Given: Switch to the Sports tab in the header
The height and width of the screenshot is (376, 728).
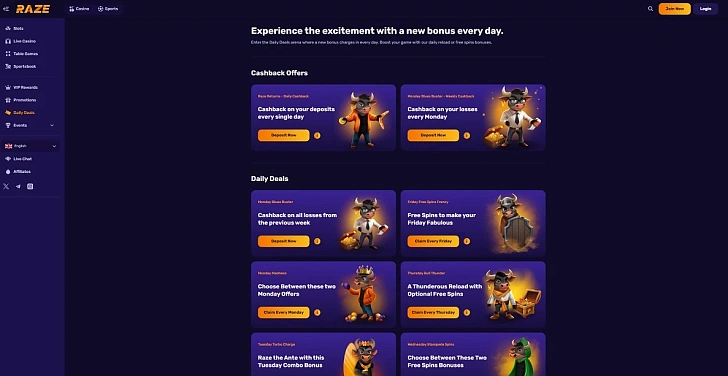Looking at the screenshot, I should click(108, 9).
